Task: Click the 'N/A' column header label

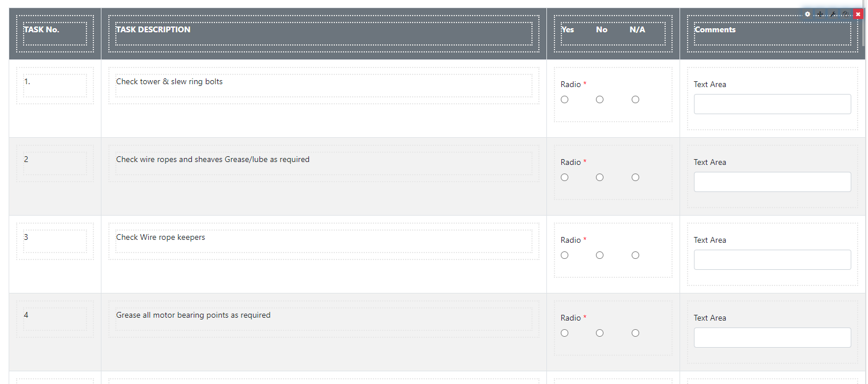Action: click(637, 29)
